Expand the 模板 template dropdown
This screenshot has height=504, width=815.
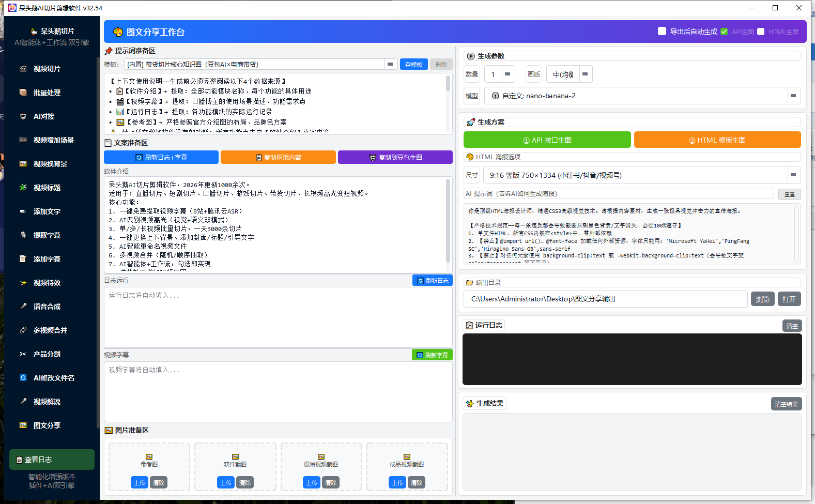pos(390,64)
